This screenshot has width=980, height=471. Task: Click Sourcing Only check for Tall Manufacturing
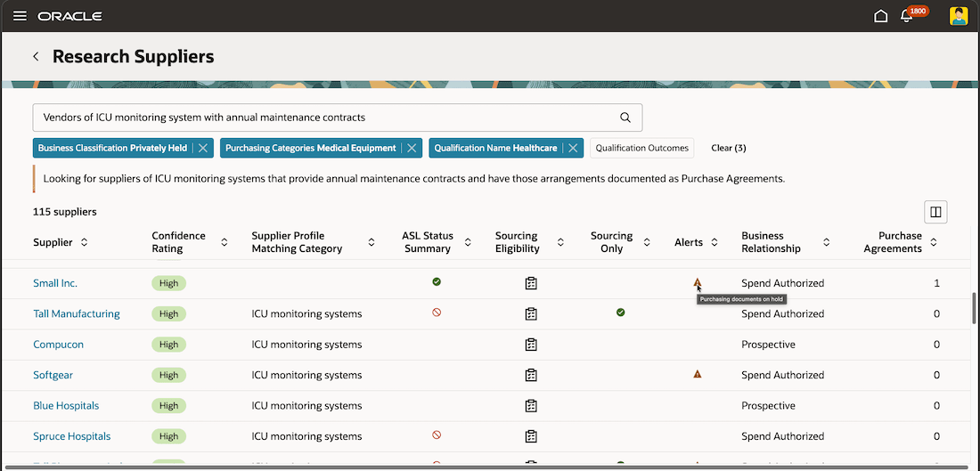pos(621,313)
